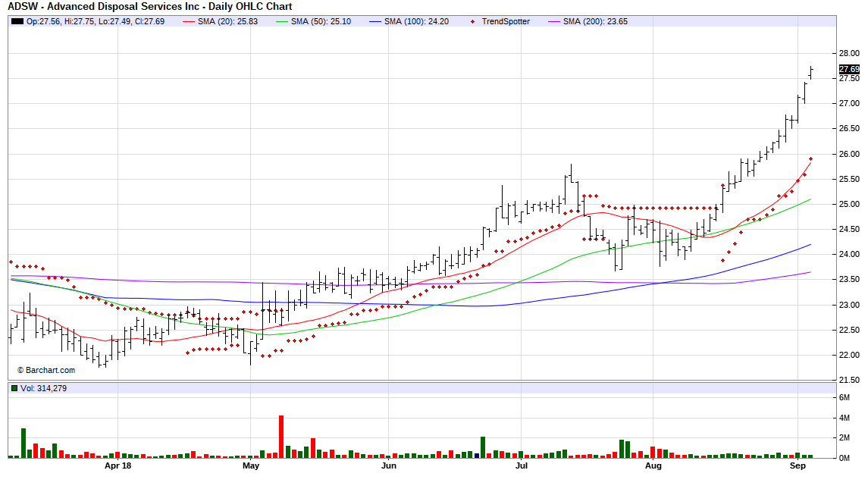The width and height of the screenshot is (868, 489).
Task: Click the 2M volume axis label
Action: pyautogui.click(x=844, y=437)
